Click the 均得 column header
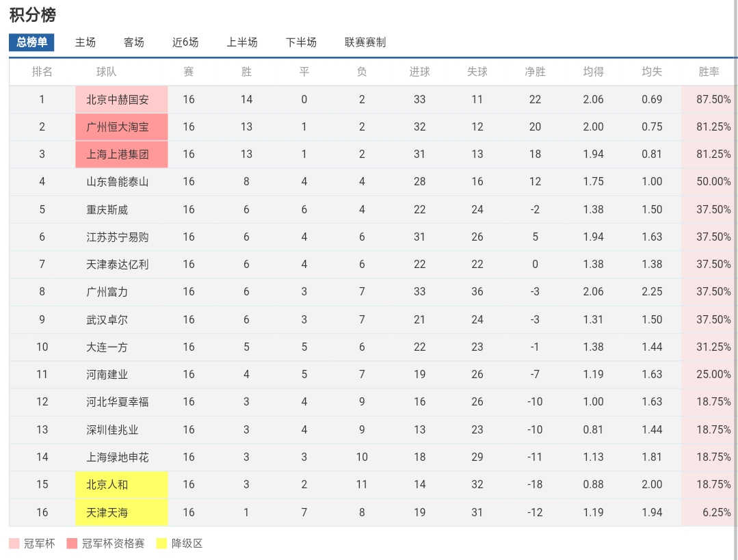Screen dimensions: 738x560 [x=593, y=72]
